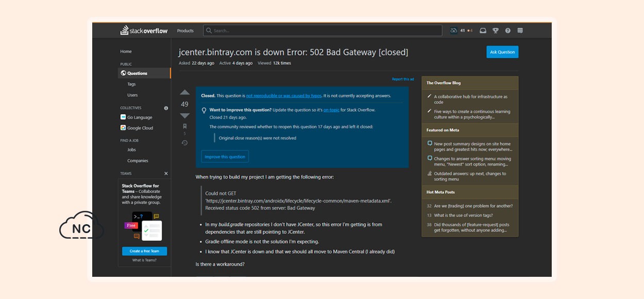
Task: Click the Google Cloud collective icon
Action: (123, 128)
